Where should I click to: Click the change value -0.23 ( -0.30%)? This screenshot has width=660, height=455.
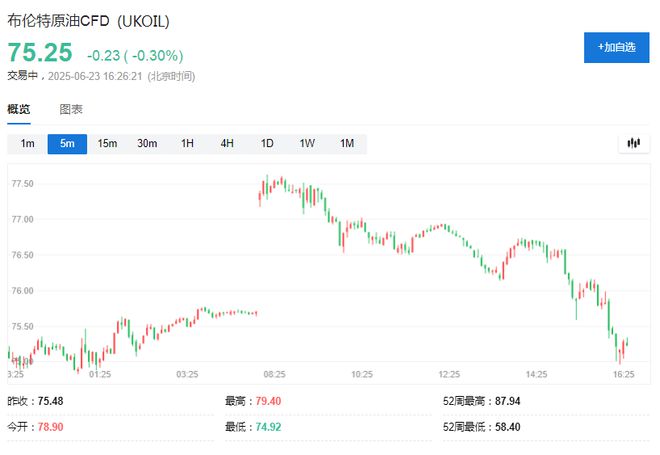pyautogui.click(x=135, y=56)
